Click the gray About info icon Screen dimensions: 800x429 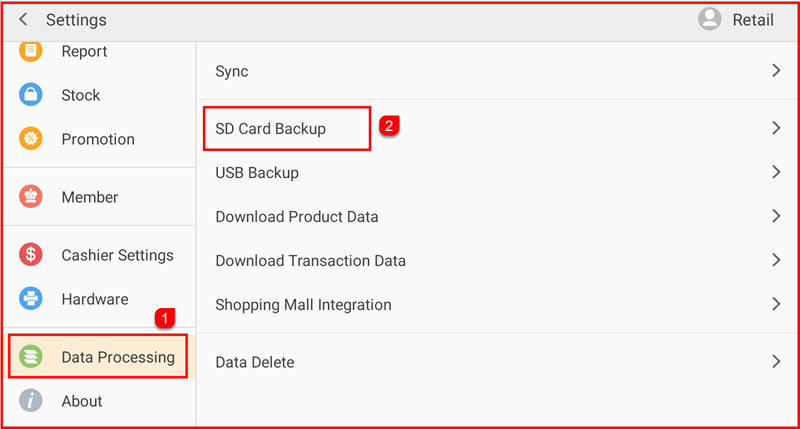click(31, 401)
